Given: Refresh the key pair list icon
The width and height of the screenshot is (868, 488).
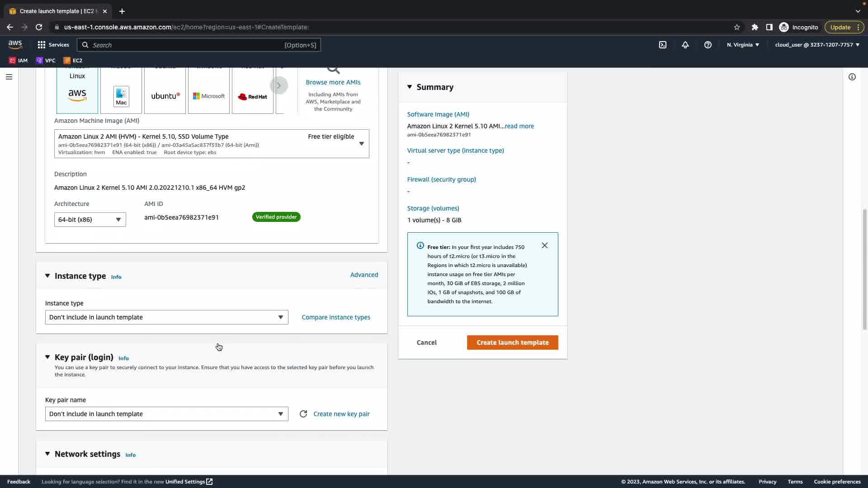Looking at the screenshot, I should pos(303,414).
